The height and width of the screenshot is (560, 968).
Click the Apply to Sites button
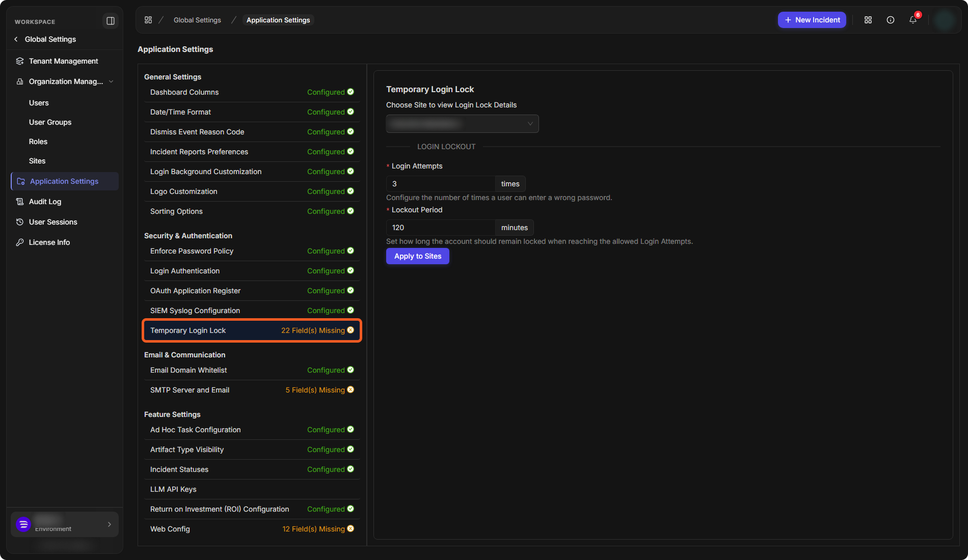tap(418, 256)
